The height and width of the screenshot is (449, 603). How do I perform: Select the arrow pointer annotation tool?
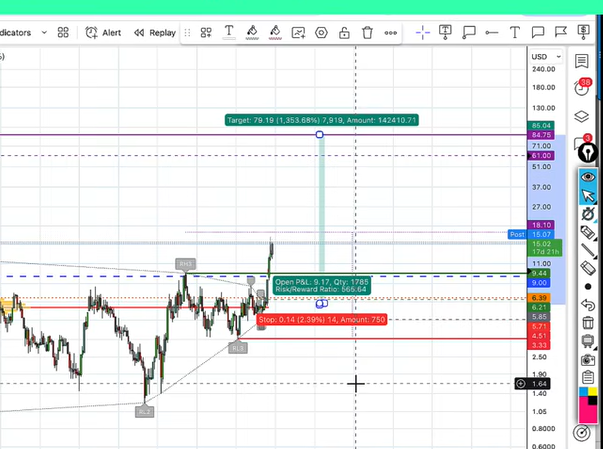[x=588, y=196]
